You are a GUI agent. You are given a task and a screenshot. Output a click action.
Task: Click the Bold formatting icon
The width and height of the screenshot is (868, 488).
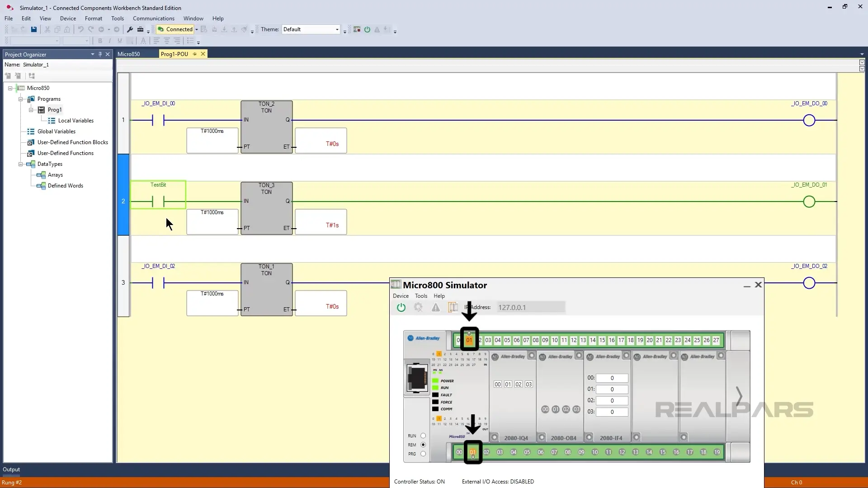coord(100,41)
